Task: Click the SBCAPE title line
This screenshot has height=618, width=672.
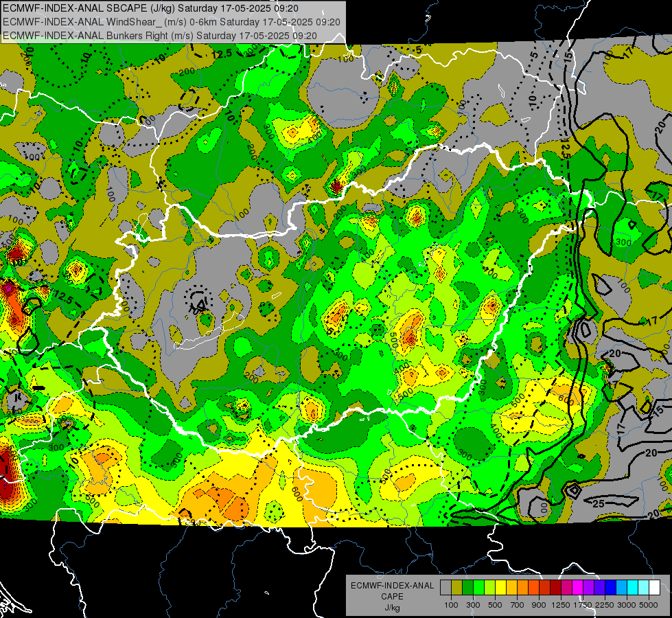Action: click(x=150, y=8)
